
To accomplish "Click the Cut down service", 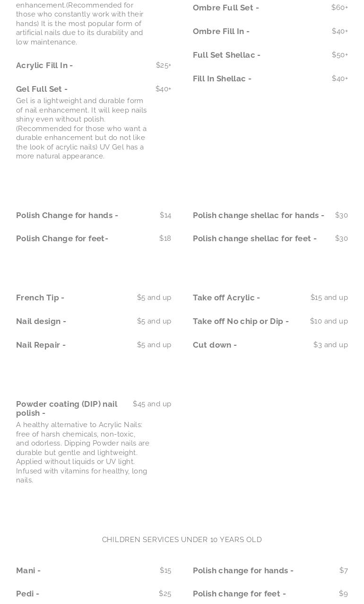I will [215, 345].
